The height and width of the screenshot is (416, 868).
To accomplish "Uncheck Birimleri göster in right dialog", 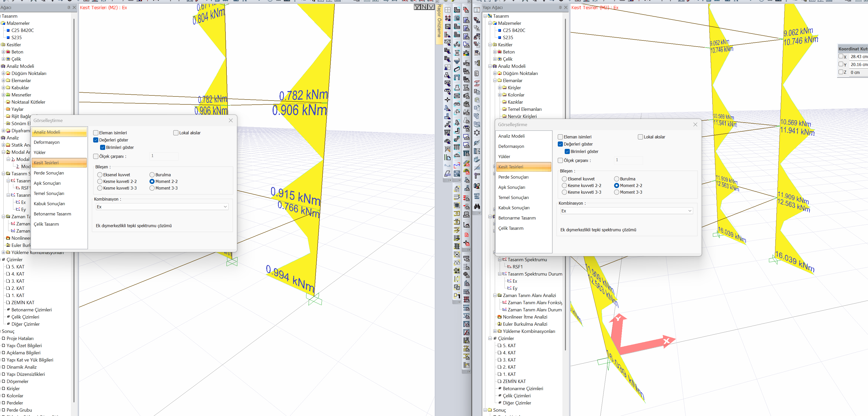I will [567, 151].
